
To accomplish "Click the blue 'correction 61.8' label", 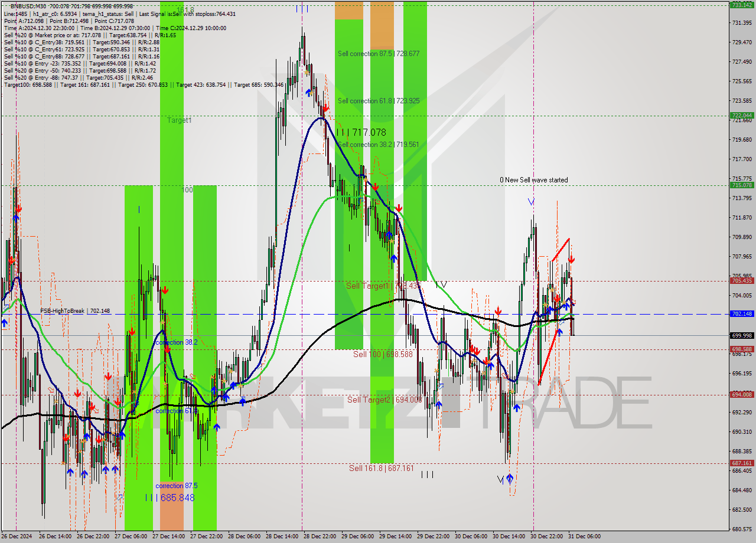I will (177, 411).
